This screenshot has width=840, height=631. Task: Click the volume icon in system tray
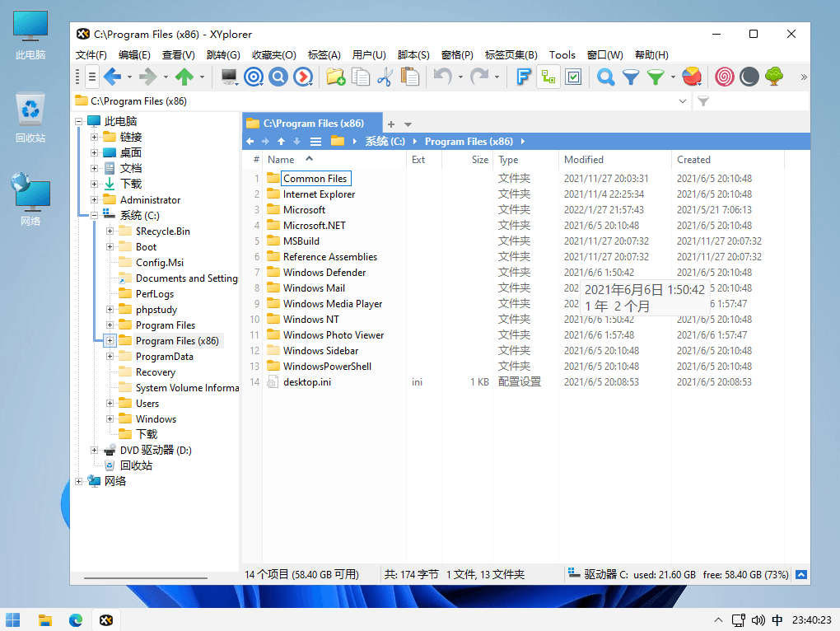(x=758, y=620)
